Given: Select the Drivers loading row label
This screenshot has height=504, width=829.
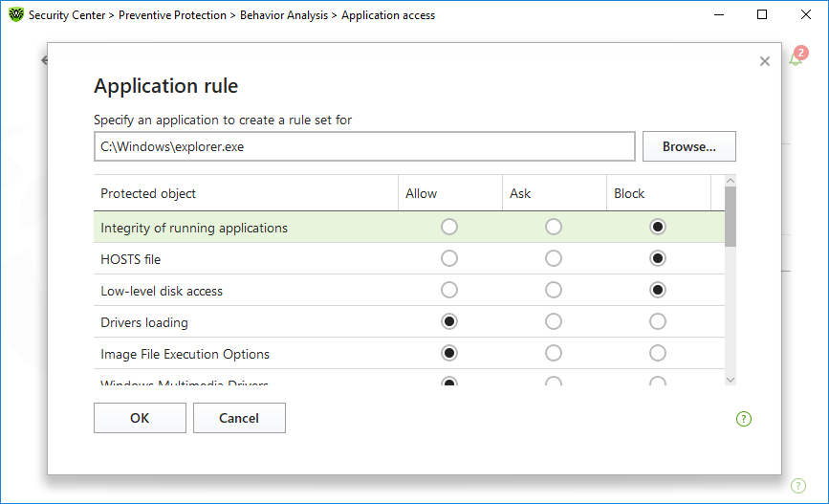Looking at the screenshot, I should tap(144, 322).
